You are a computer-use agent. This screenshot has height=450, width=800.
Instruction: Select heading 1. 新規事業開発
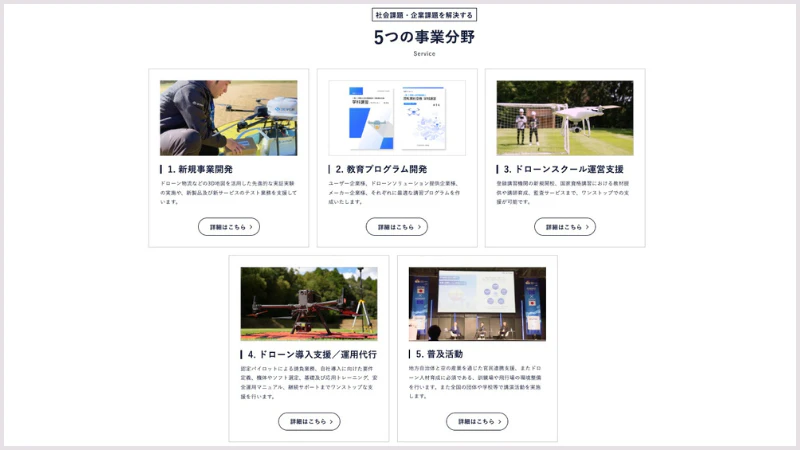pos(199,169)
